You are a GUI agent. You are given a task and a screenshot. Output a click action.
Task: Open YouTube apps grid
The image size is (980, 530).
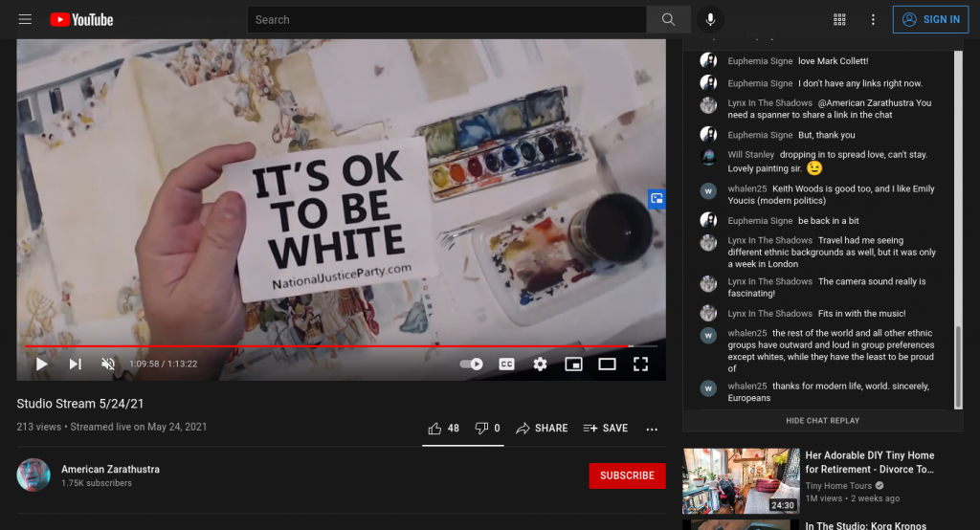pos(839,19)
